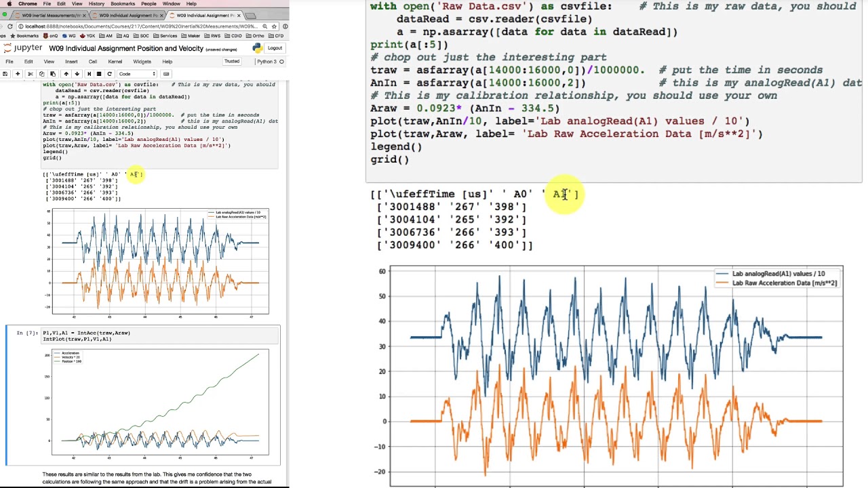Click the Trusted notebook button
Viewport: 868px width, 488px height.
click(x=232, y=61)
